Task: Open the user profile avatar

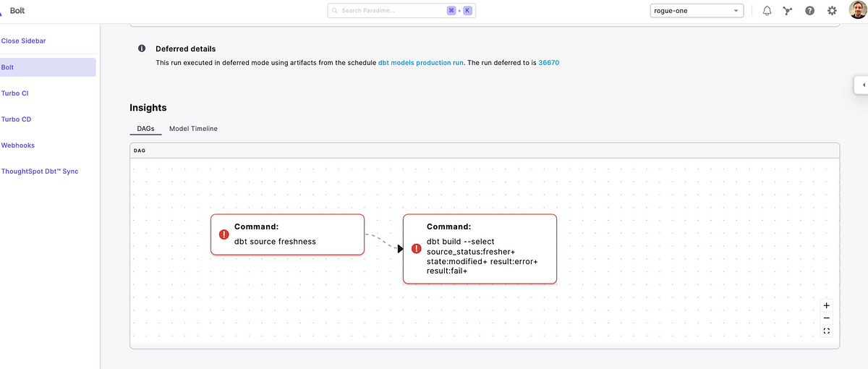Action: [x=857, y=11]
